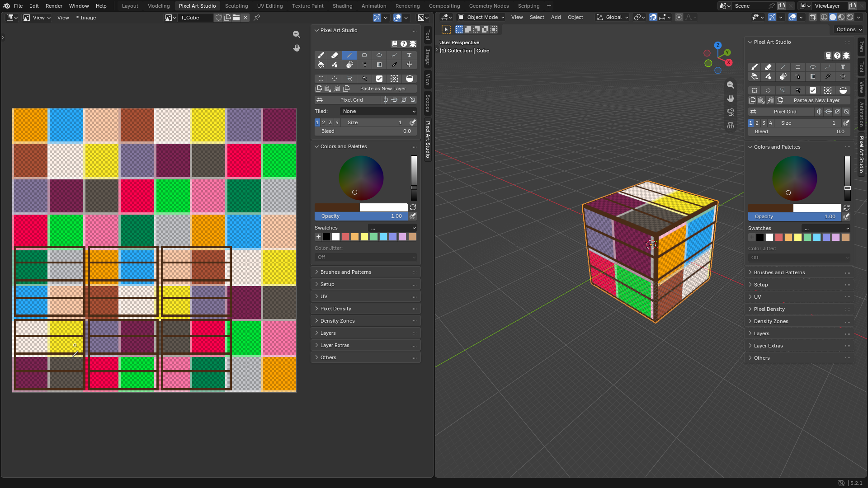Select the curve tool in the image editor panel

pyautogui.click(x=394, y=55)
